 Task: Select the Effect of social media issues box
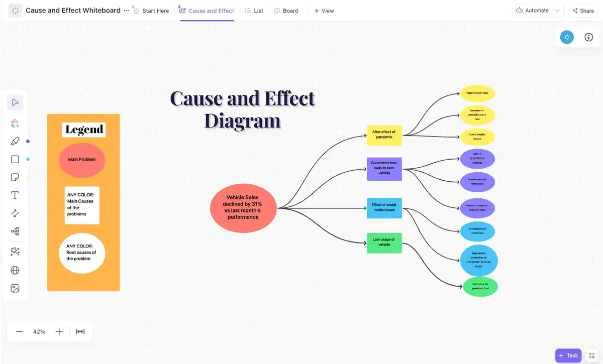point(384,207)
